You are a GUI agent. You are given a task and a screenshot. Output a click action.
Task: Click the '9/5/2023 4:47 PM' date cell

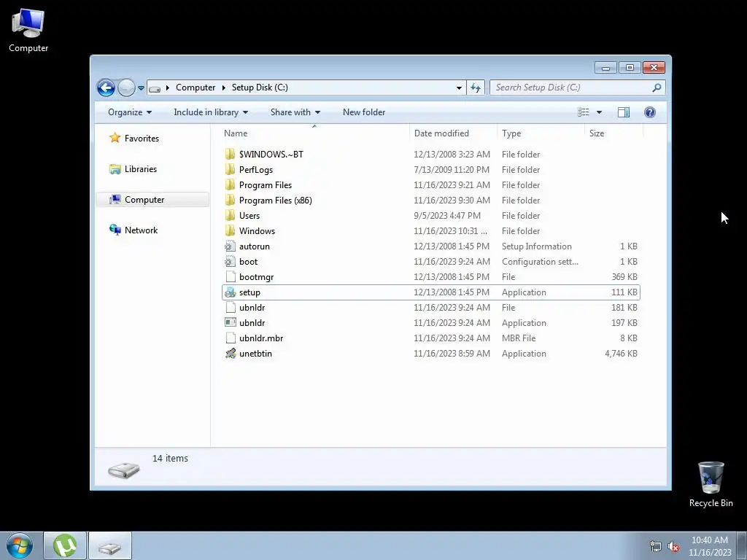click(447, 215)
